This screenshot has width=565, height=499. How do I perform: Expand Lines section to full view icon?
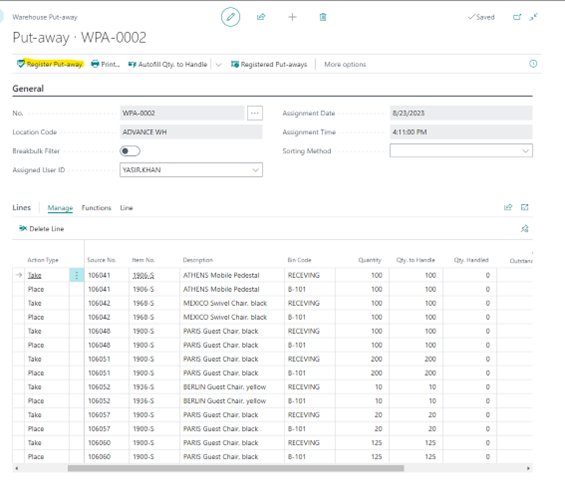(x=525, y=207)
